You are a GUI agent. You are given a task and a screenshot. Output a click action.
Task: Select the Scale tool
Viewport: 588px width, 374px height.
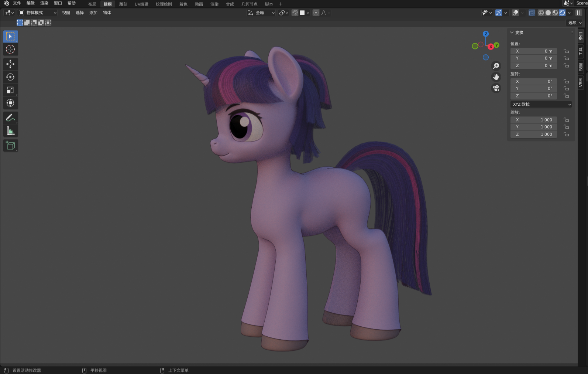click(x=10, y=90)
